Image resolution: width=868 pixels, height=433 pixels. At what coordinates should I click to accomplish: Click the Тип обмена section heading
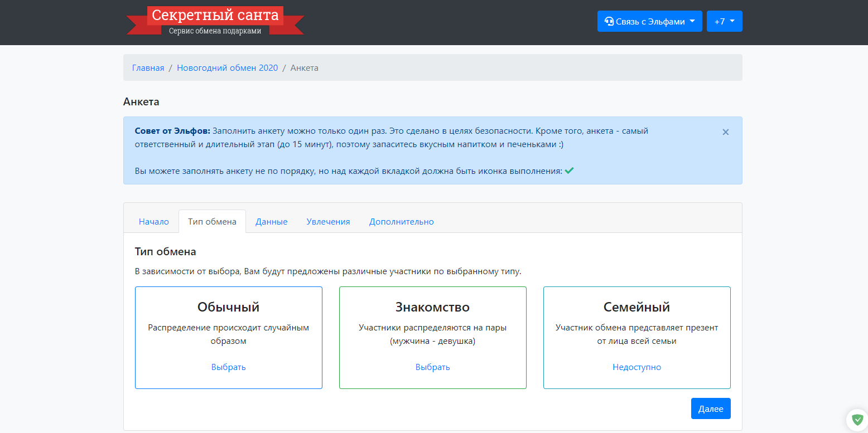[x=165, y=251]
